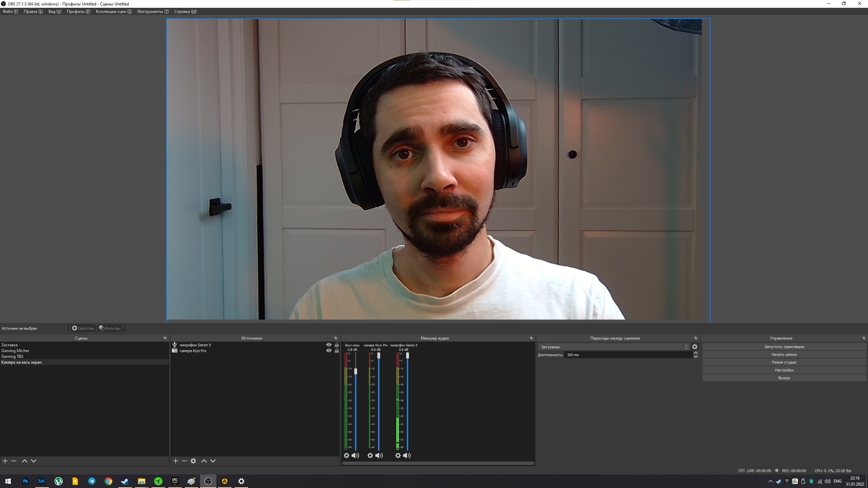Move scene down with arrow icon
This screenshot has width=868, height=488.
point(34,461)
